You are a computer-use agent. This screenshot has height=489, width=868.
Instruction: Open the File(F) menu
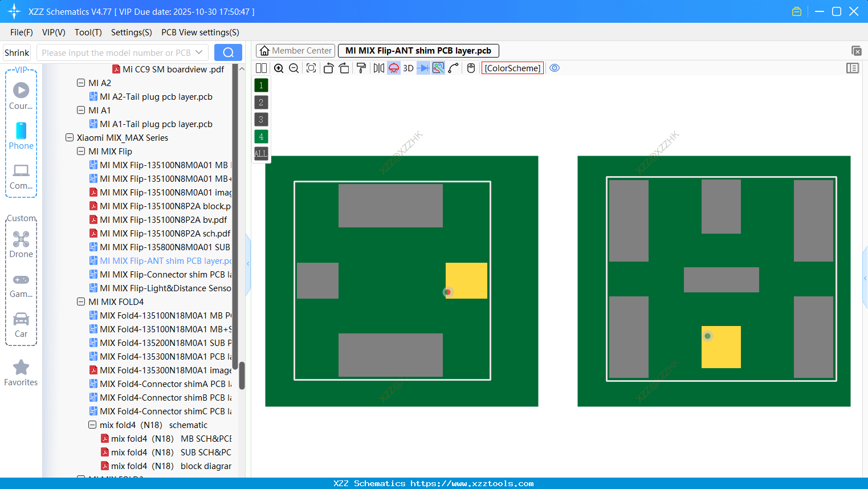click(22, 32)
